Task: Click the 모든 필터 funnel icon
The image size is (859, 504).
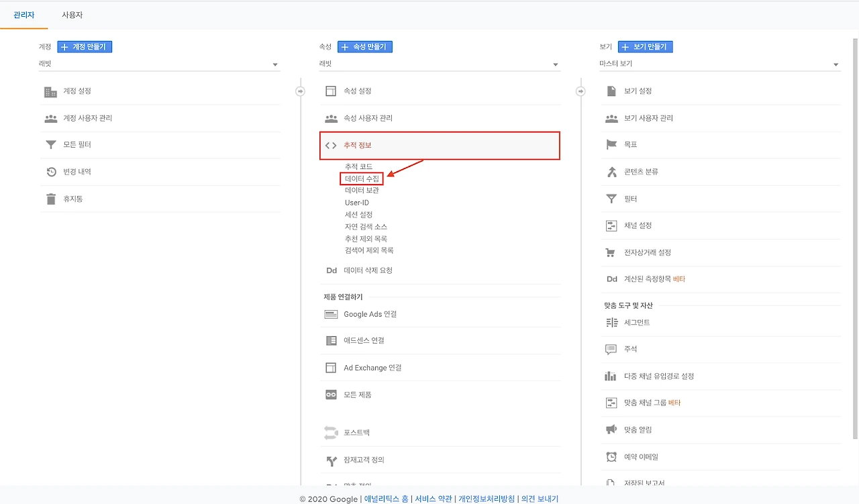Action: [50, 145]
